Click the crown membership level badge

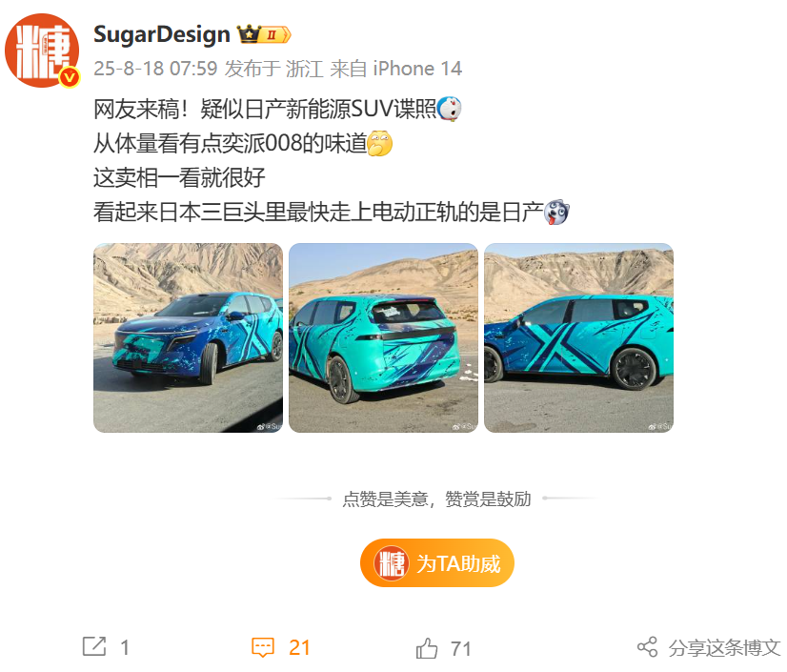tap(264, 34)
